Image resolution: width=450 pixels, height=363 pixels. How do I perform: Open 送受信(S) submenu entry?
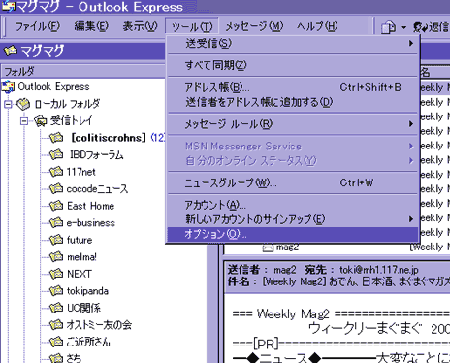[293, 43]
